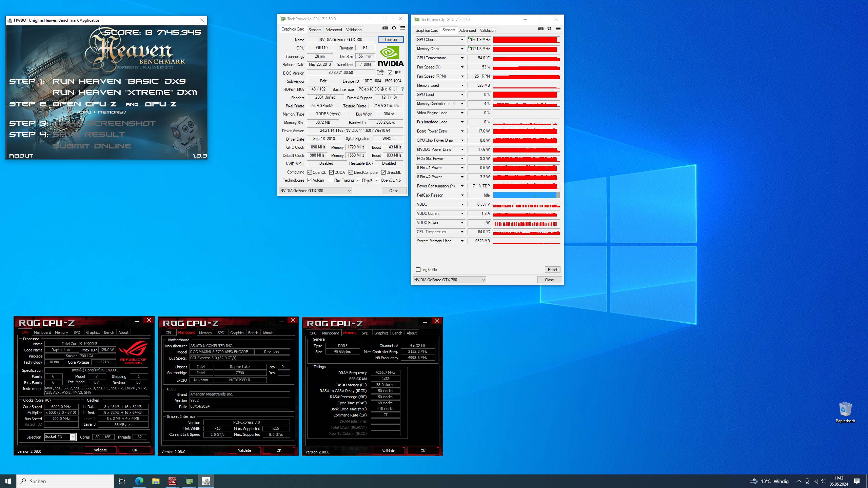Open Graphics tab in CPU-Z Memory window
The height and width of the screenshot is (488, 868).
coord(381,333)
